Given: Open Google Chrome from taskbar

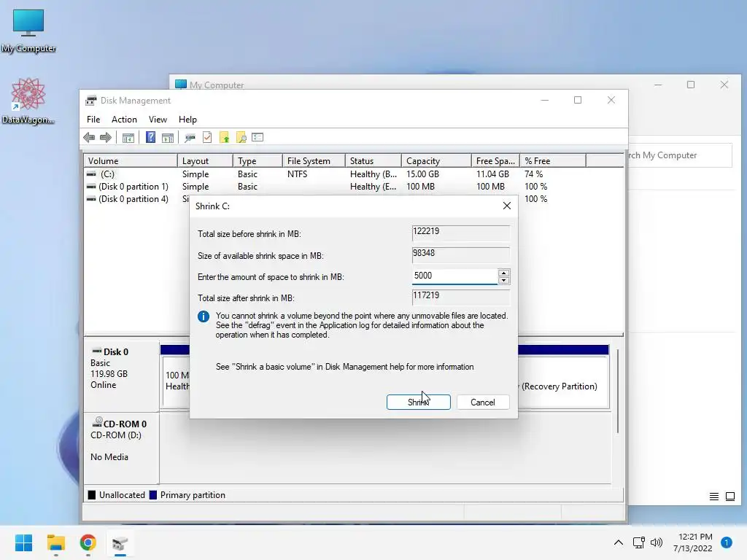Looking at the screenshot, I should click(88, 542).
